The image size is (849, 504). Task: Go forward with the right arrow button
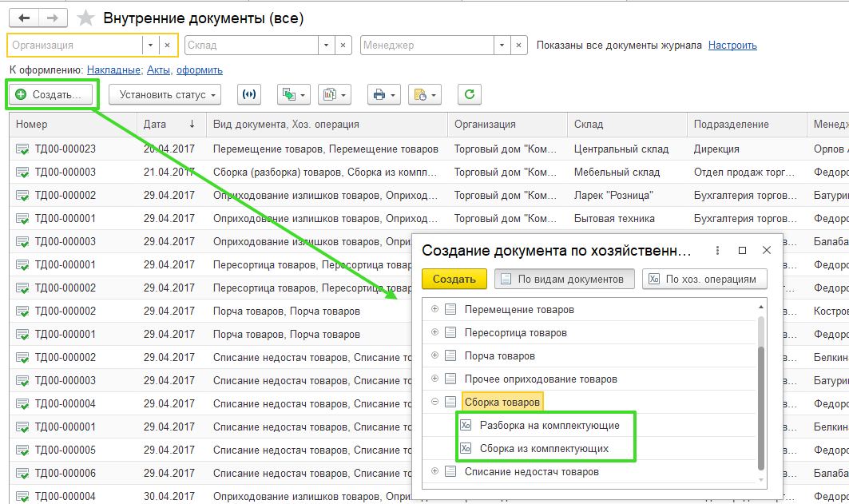53,18
